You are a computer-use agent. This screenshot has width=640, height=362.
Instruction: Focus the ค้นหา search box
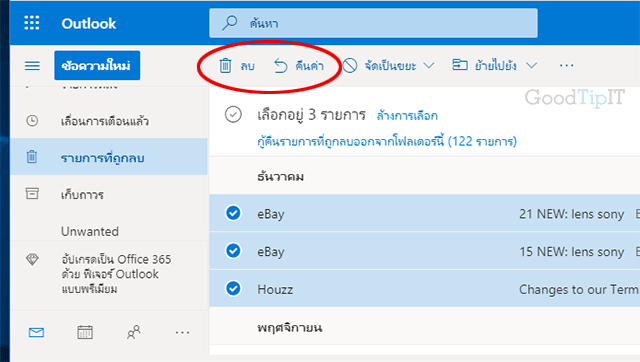coord(373,23)
